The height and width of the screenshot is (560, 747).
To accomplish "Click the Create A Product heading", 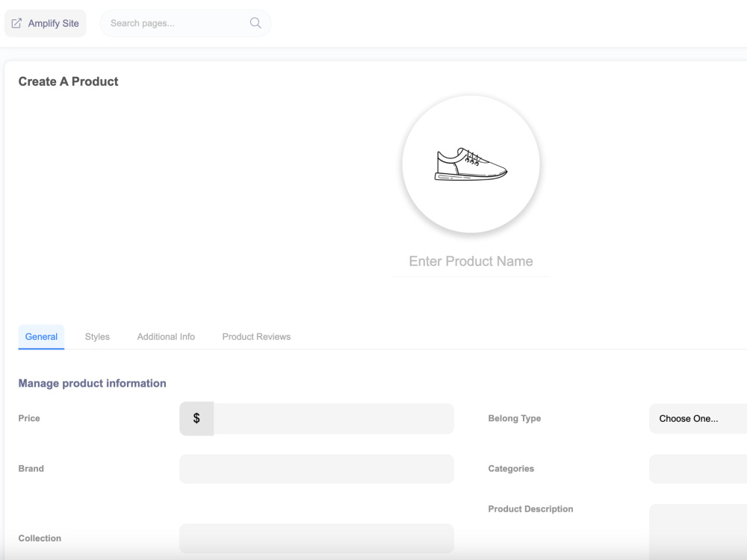I will coord(68,81).
